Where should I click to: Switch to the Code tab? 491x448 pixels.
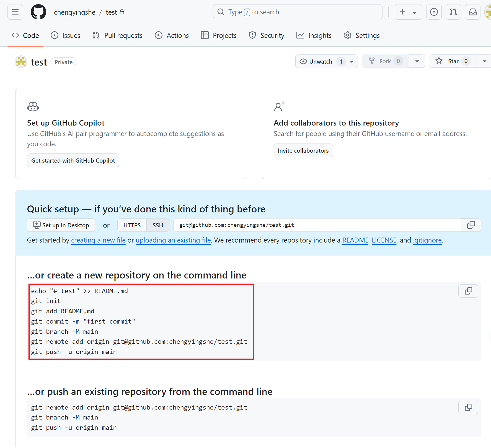click(25, 35)
